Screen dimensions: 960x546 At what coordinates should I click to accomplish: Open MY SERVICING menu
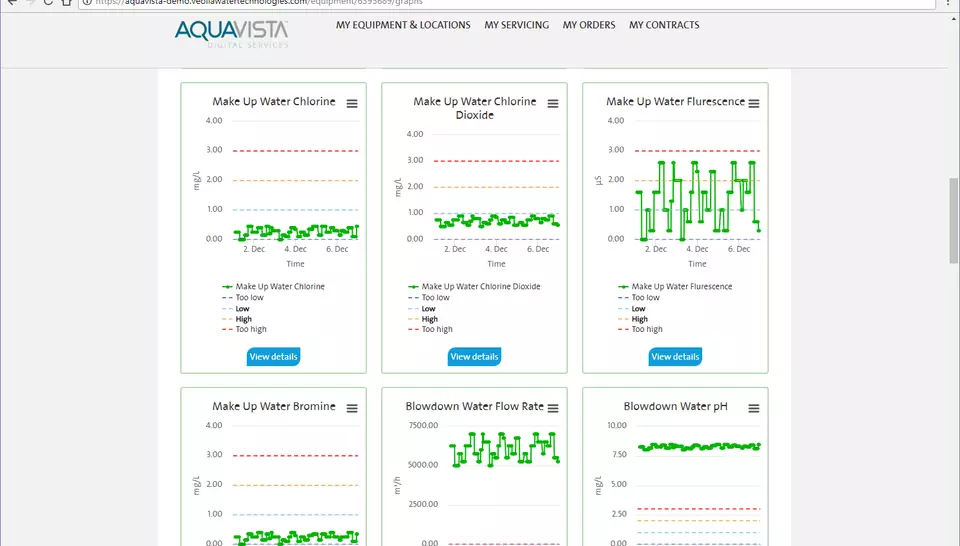tap(517, 25)
